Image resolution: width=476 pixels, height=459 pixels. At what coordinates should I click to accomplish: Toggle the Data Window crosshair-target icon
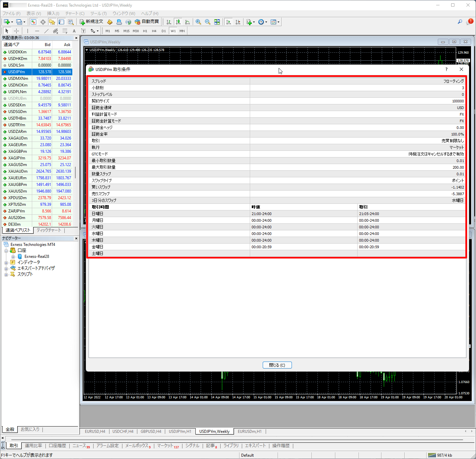pyautogui.click(x=43, y=22)
